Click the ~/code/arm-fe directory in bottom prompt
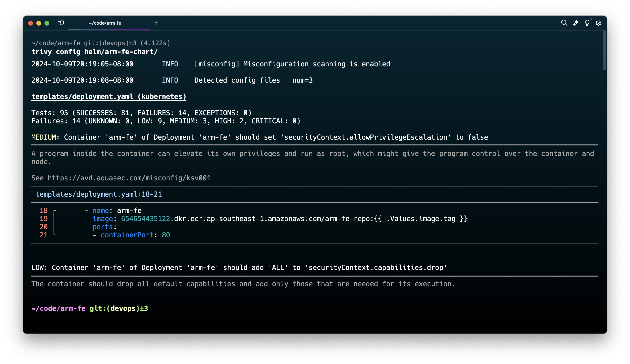 (58, 309)
